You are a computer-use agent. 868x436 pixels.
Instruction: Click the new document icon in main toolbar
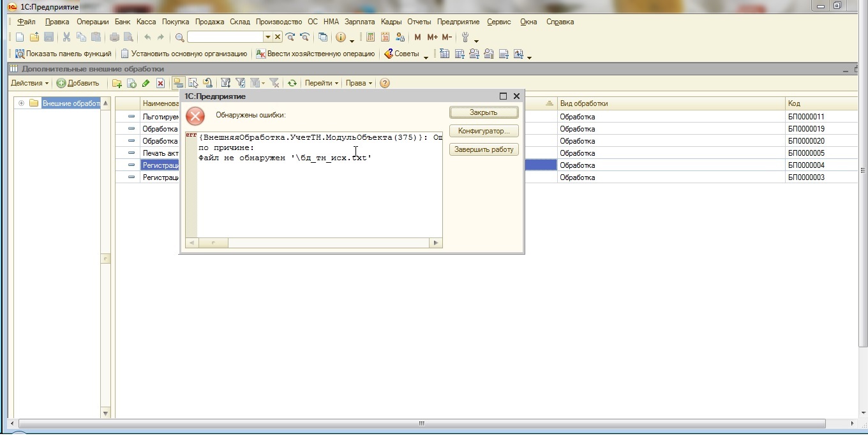click(20, 37)
